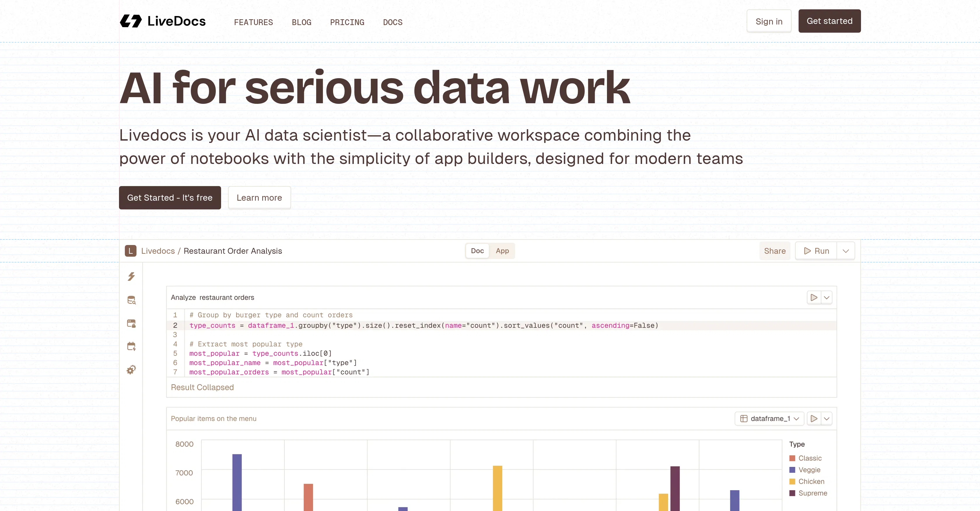Click the secrets lock icon in the sidebar

131,323
